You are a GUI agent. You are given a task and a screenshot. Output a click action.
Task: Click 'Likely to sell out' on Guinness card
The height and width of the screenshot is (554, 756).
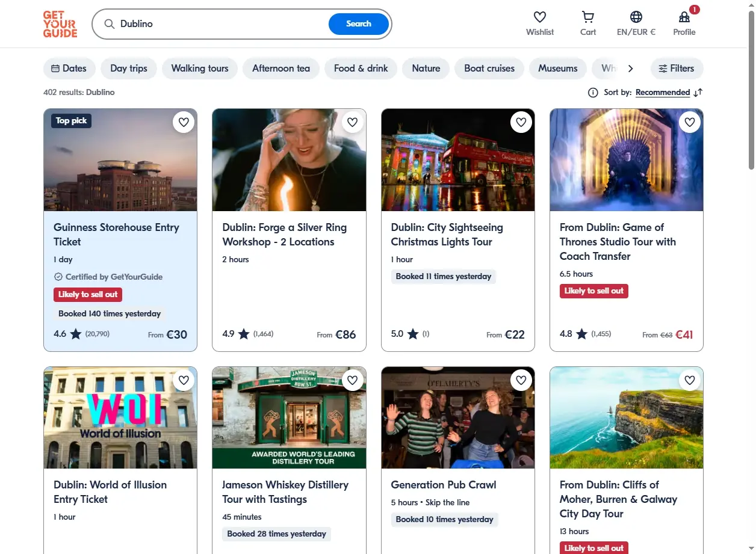pos(88,295)
